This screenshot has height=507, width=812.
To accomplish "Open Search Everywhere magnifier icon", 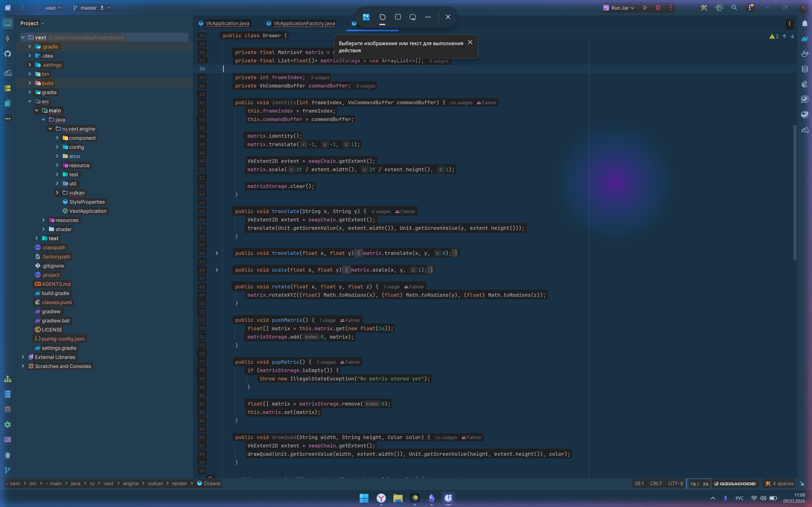I will [x=734, y=8].
